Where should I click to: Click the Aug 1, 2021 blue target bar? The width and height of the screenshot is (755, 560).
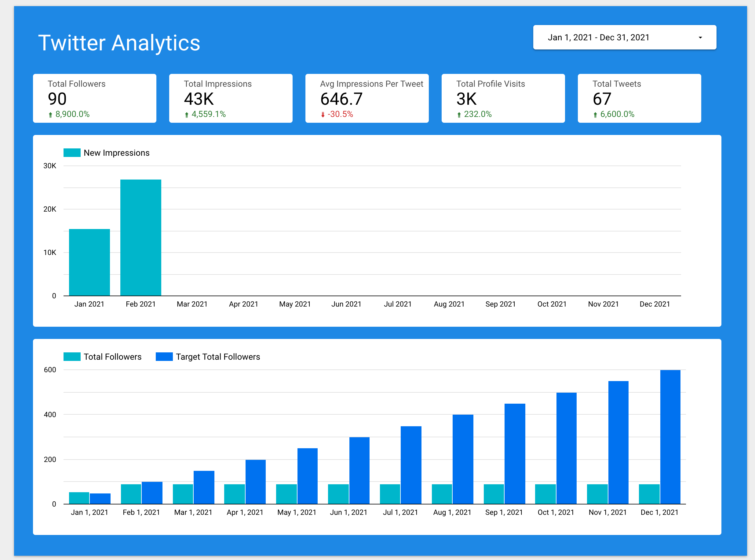463,459
